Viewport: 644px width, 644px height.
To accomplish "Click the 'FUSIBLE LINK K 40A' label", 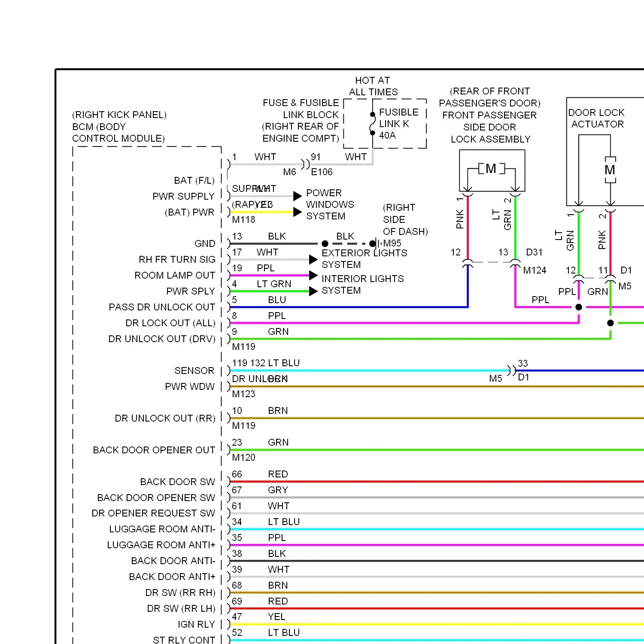I will 398,124.
